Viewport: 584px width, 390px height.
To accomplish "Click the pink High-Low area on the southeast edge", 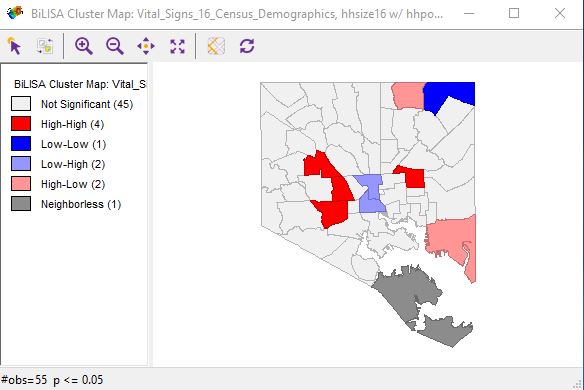I will click(449, 237).
